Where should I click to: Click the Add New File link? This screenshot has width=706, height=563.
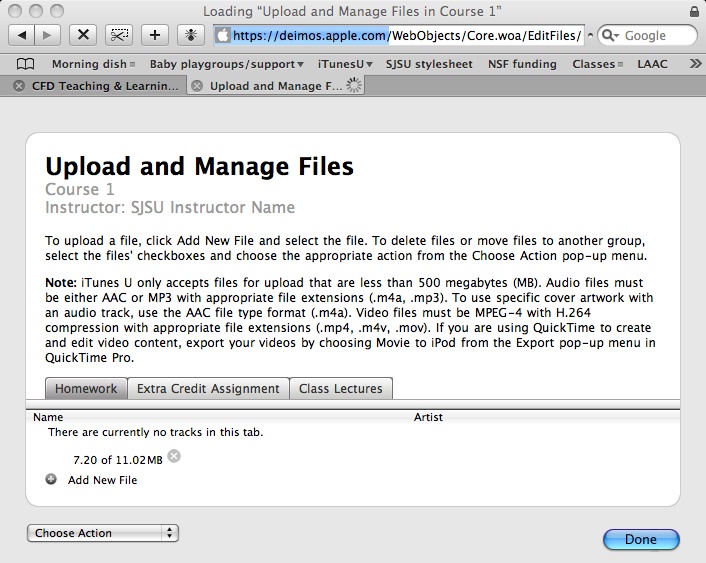point(102,480)
